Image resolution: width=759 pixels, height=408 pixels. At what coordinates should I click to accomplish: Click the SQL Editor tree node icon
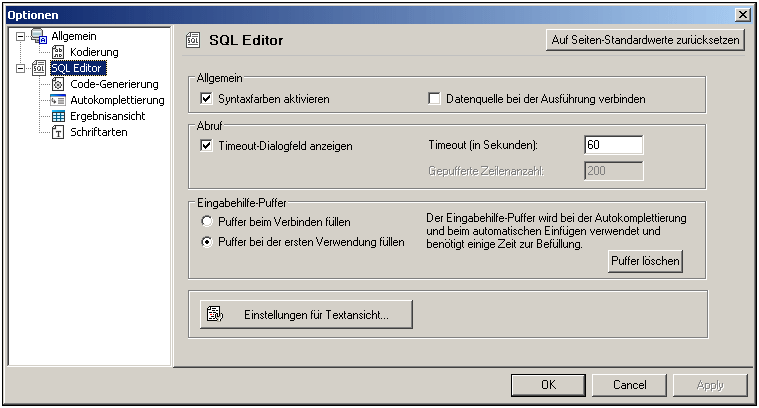[x=39, y=68]
